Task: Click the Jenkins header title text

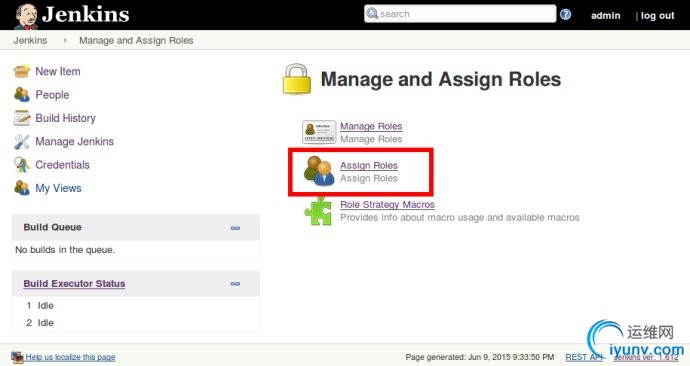Action: point(85,15)
